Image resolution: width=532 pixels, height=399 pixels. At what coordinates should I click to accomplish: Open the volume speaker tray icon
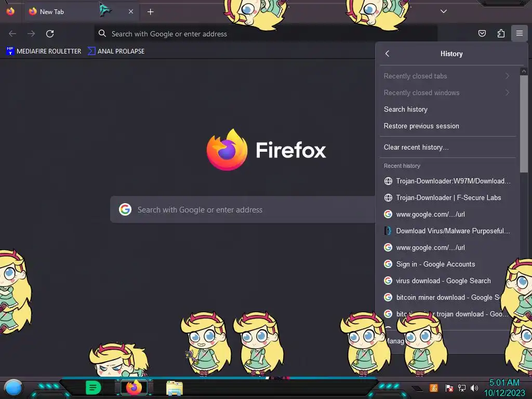[x=474, y=388]
